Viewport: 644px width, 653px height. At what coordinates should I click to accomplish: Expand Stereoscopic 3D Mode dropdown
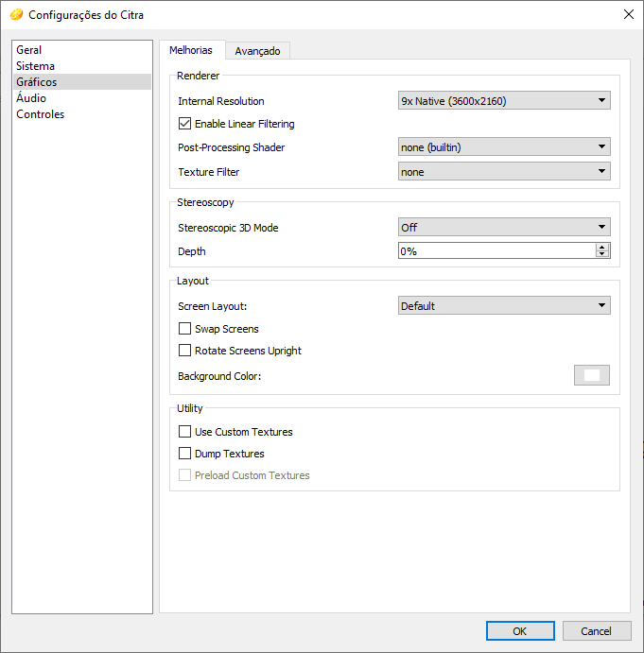504,228
